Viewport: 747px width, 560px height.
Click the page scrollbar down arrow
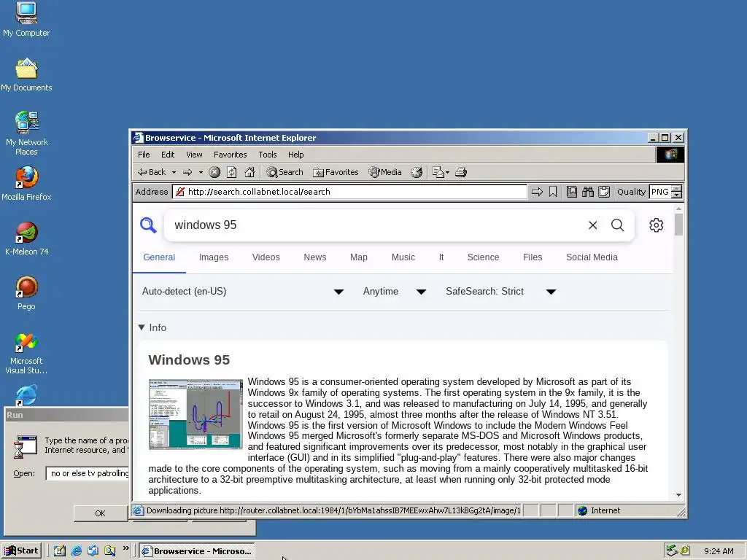pos(679,495)
